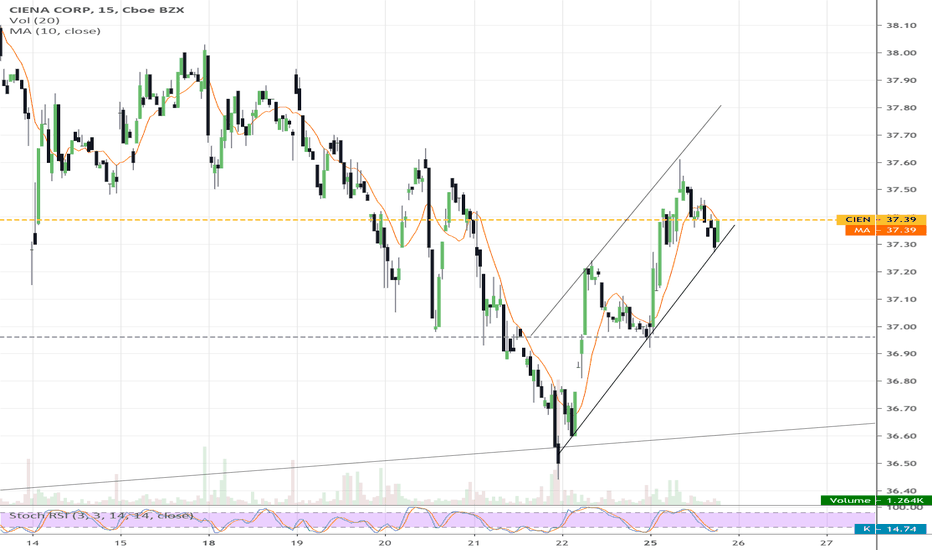Click date 15 on the time axis
The width and height of the screenshot is (932, 550).
(121, 542)
